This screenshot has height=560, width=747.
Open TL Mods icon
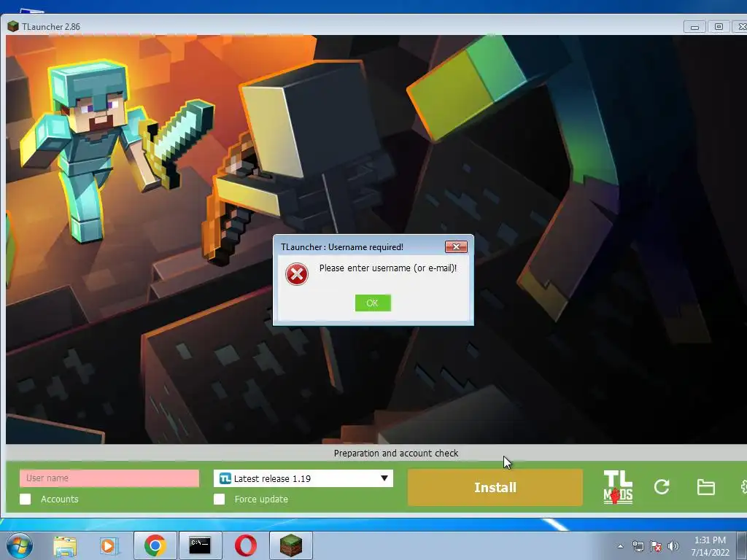coord(618,487)
